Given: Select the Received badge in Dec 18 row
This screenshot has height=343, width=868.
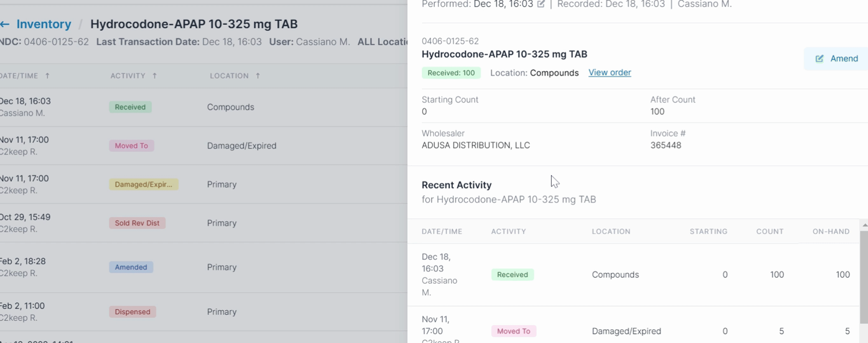Looking at the screenshot, I should 130,107.
